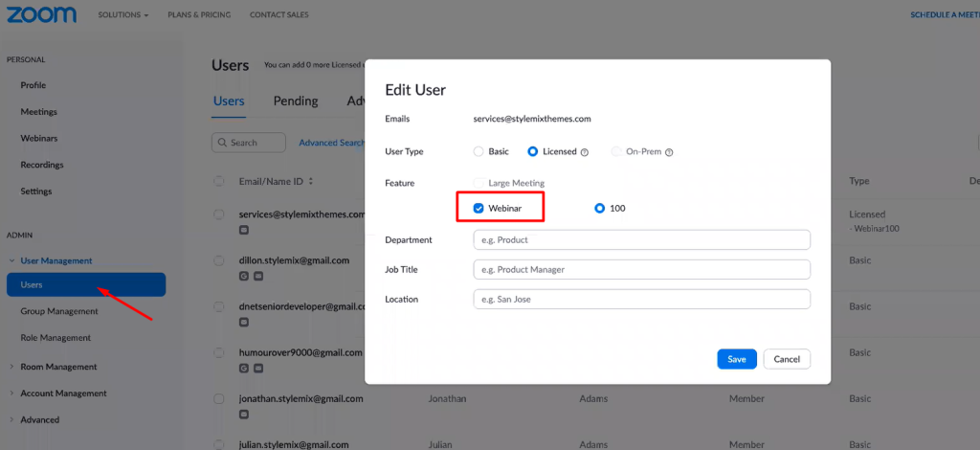Uncheck the Webinar feature checkbox
Image resolution: width=980 pixels, height=450 pixels.
point(479,208)
